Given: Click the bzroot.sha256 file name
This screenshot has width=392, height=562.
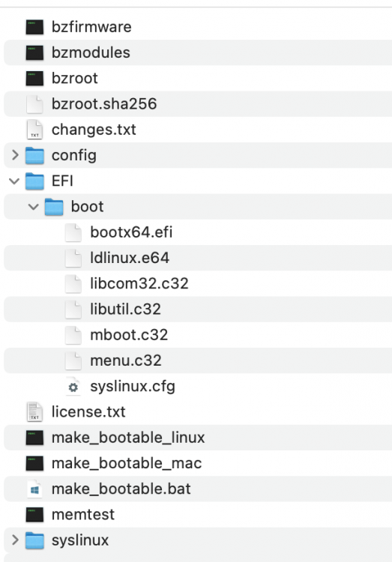Looking at the screenshot, I should 104,104.
